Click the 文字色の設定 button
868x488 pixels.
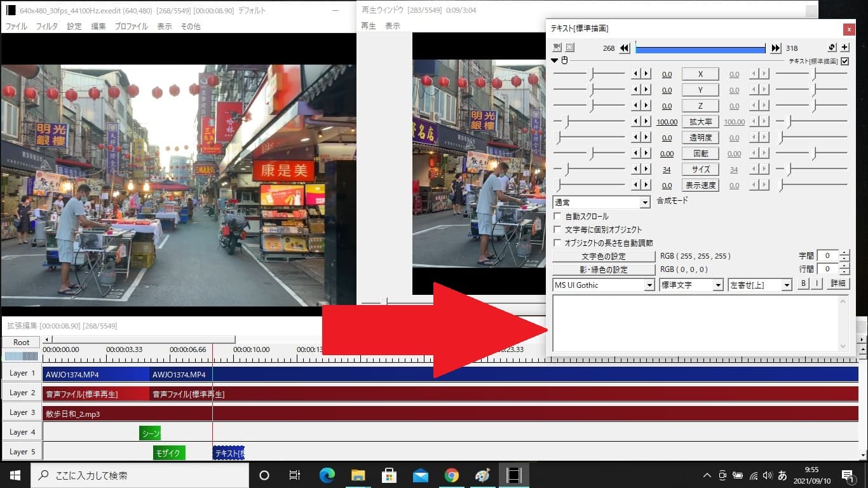pyautogui.click(x=603, y=257)
